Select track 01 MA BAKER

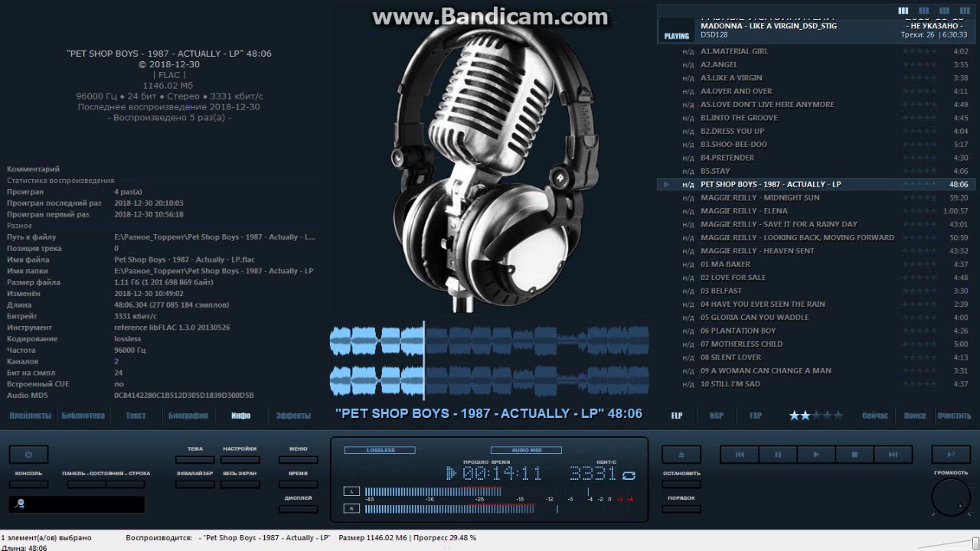(x=815, y=264)
